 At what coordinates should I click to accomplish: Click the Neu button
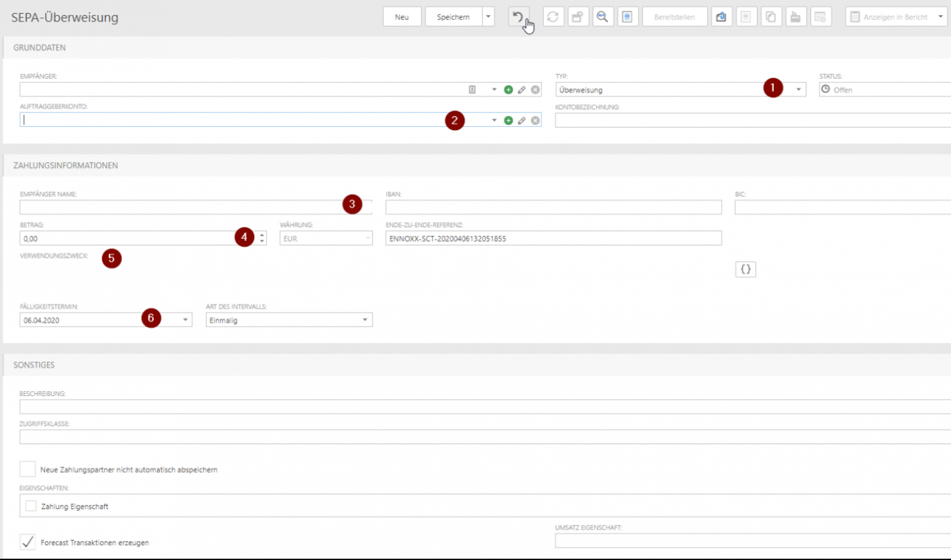[402, 17]
